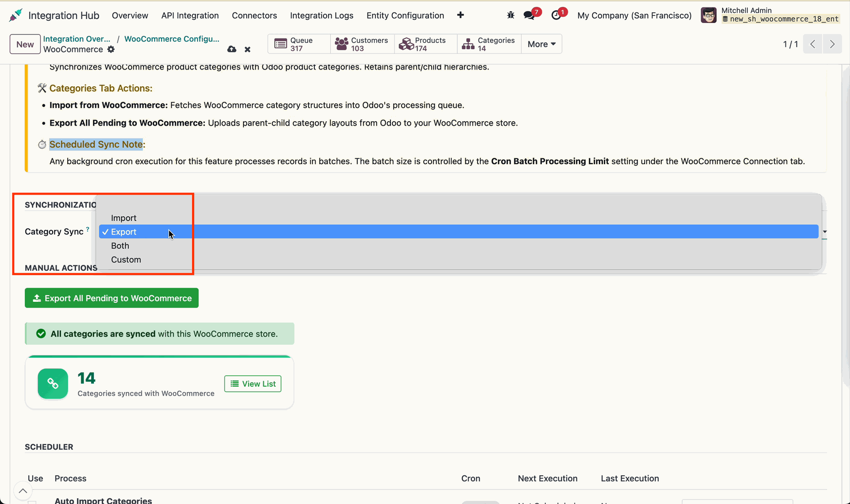
Task: Discard changes with the X icon
Action: (x=247, y=49)
